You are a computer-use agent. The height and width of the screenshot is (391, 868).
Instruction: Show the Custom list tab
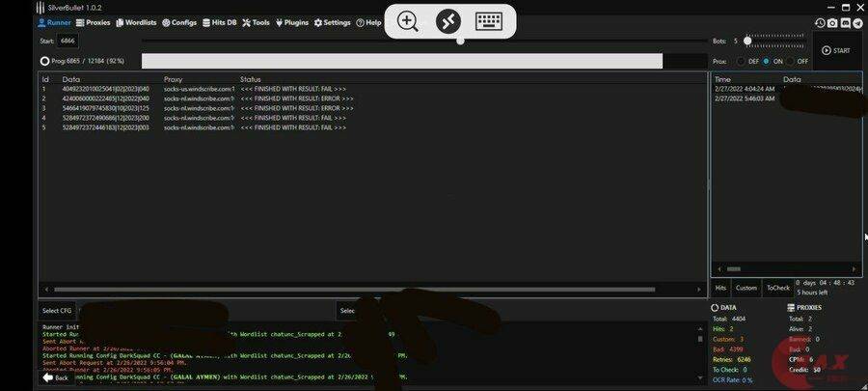[x=746, y=288]
